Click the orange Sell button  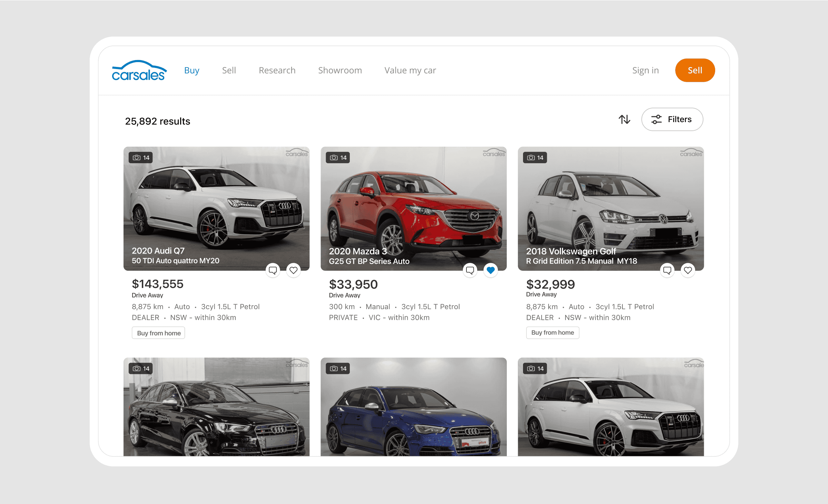pos(695,70)
